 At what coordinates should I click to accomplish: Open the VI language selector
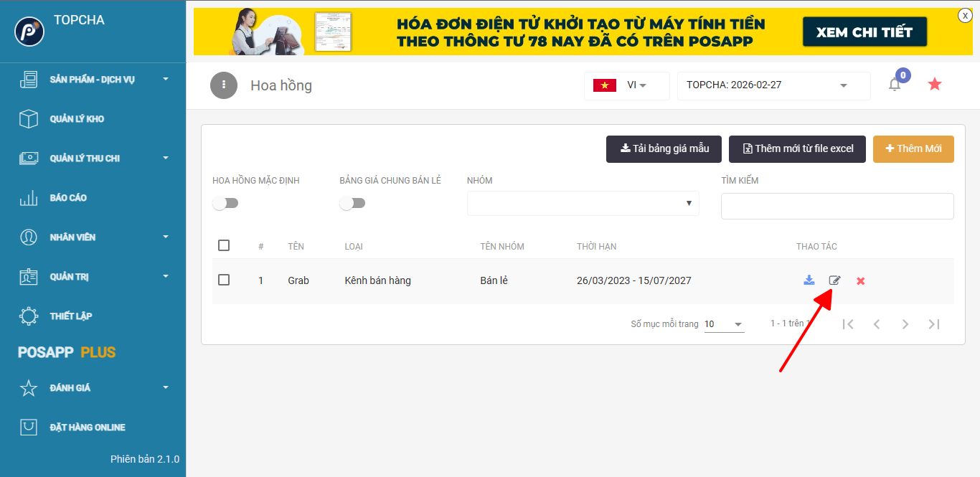626,85
